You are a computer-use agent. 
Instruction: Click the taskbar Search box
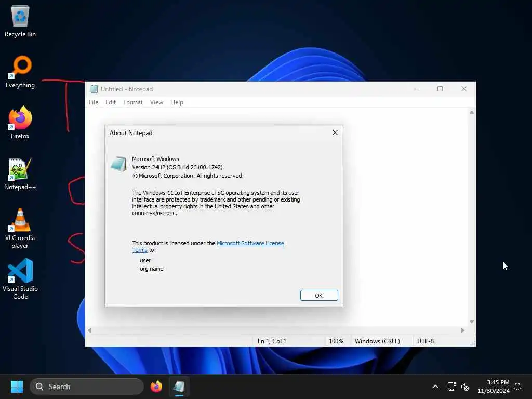[87, 387]
